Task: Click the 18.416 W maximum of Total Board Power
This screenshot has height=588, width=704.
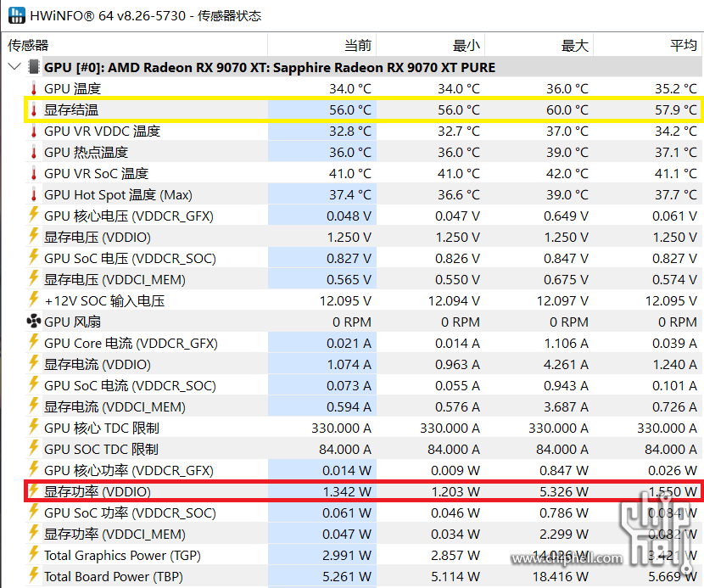Action: click(x=561, y=576)
